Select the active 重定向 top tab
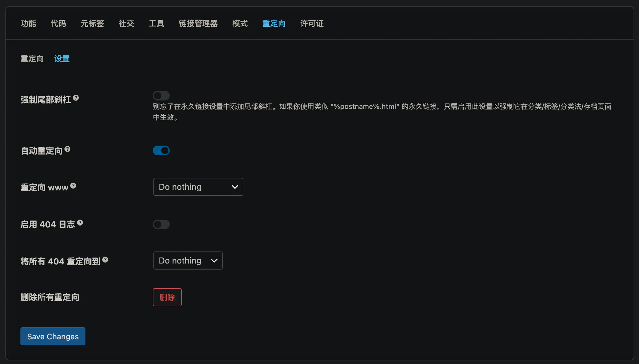Screen dimensions: 639x364 point(274,23)
